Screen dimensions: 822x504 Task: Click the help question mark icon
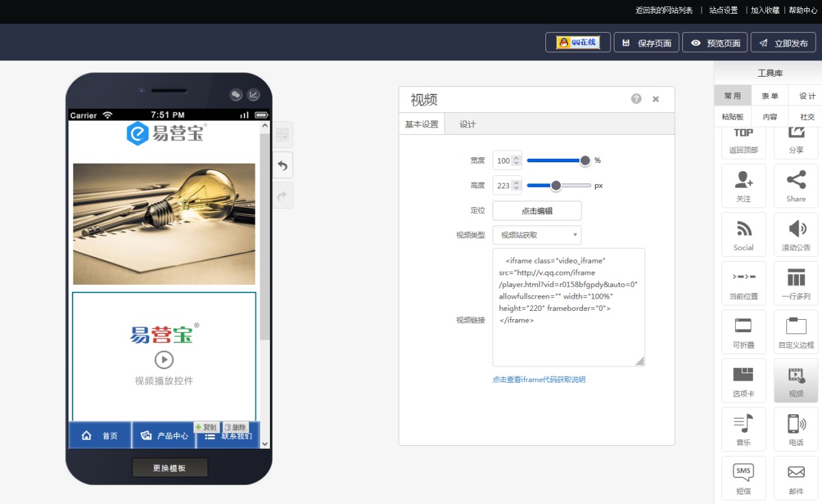(636, 99)
